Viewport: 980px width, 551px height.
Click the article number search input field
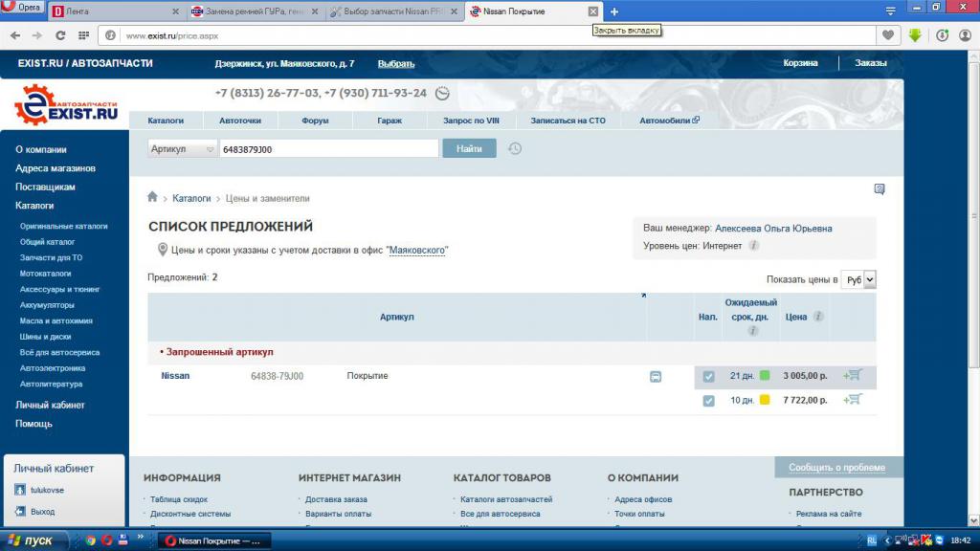tap(329, 148)
